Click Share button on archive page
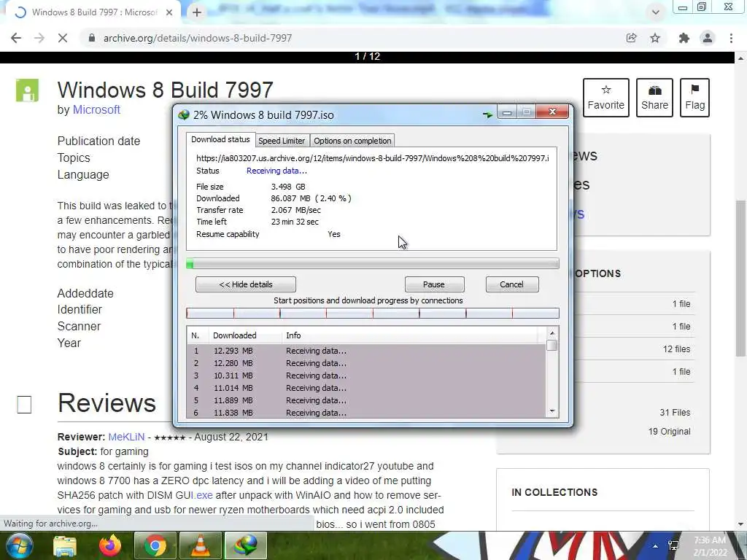This screenshot has height=560, width=747. point(654,98)
